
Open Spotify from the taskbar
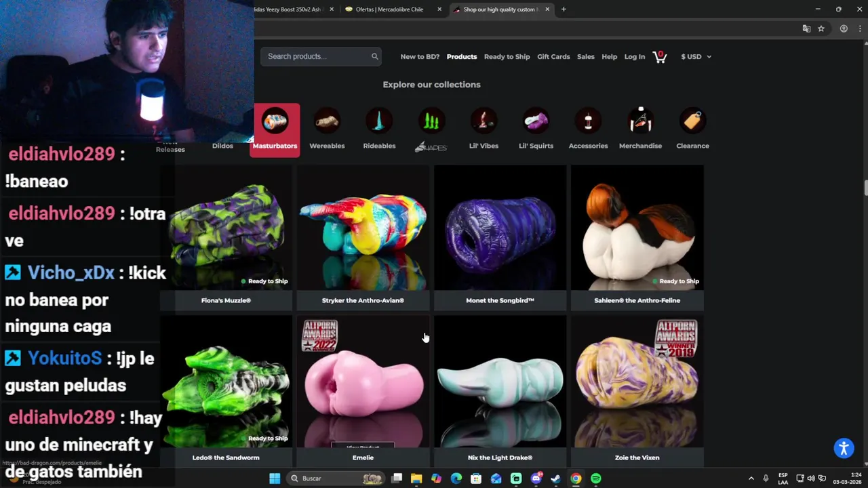(595, 479)
